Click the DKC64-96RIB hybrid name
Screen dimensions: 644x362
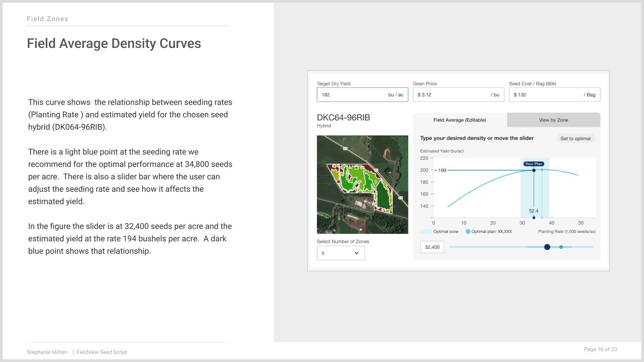coord(343,118)
